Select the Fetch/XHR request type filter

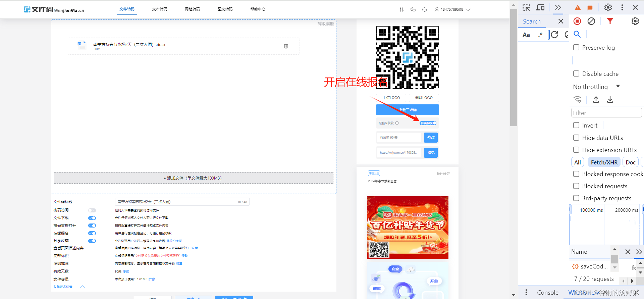click(604, 162)
